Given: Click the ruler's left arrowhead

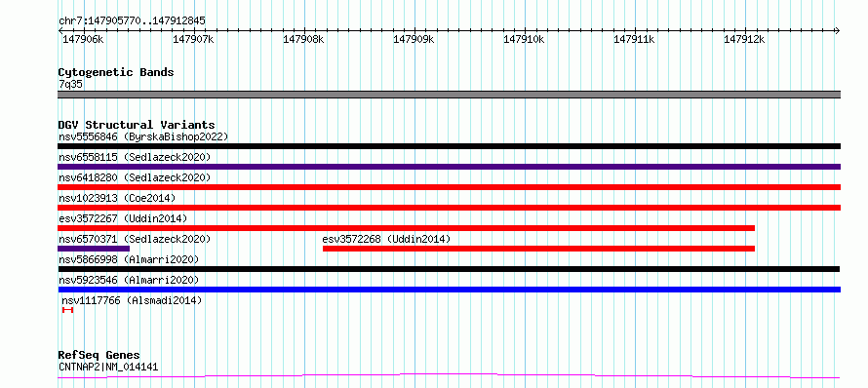Looking at the screenshot, I should coord(60,30).
